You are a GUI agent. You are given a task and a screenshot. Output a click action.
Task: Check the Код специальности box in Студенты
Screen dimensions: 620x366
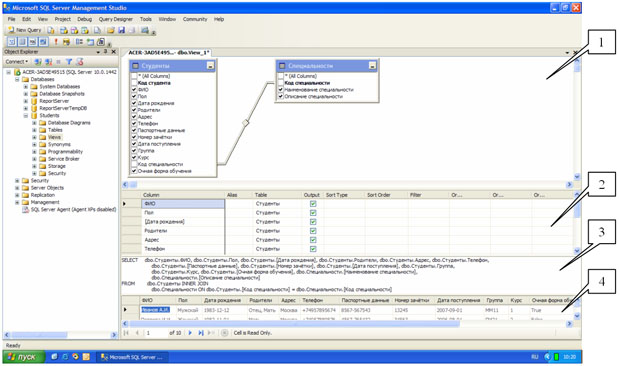[134, 164]
